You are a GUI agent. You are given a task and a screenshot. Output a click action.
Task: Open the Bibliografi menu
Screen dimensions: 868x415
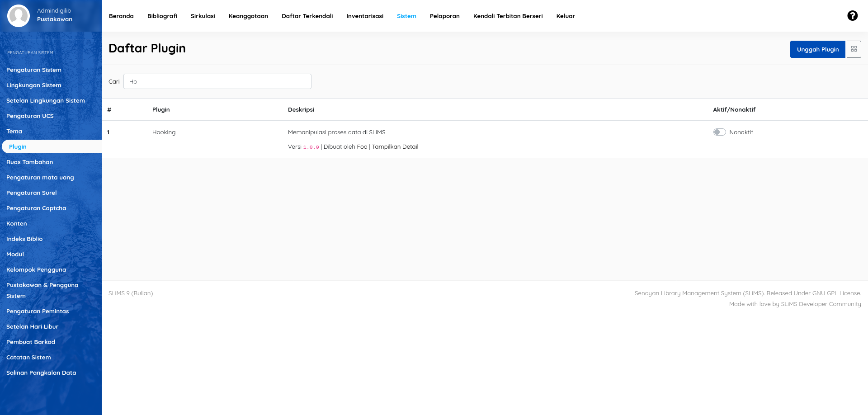(x=162, y=16)
